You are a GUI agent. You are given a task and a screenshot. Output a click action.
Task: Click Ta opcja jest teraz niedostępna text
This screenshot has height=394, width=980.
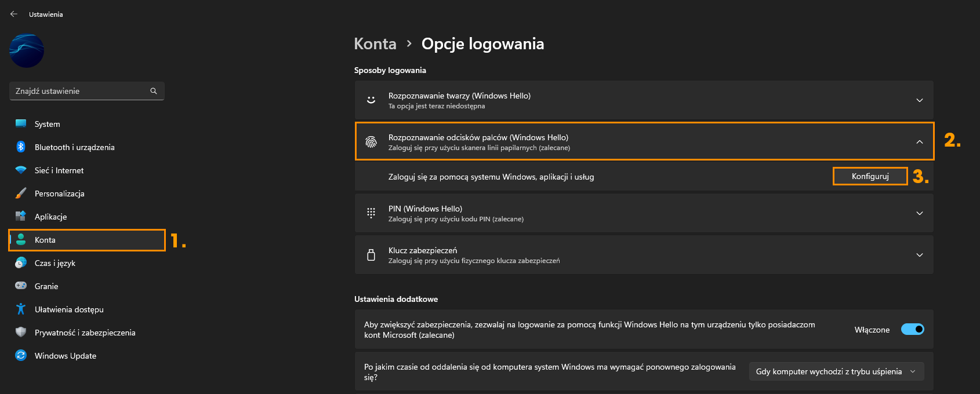[x=437, y=106]
